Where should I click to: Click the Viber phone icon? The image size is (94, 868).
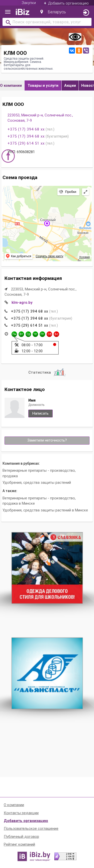pyautogui.click(x=86, y=51)
